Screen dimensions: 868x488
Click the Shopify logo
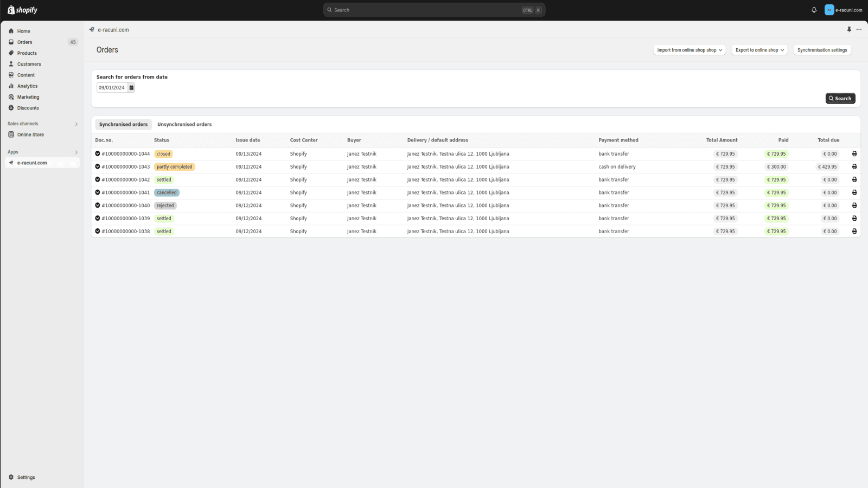(22, 9)
